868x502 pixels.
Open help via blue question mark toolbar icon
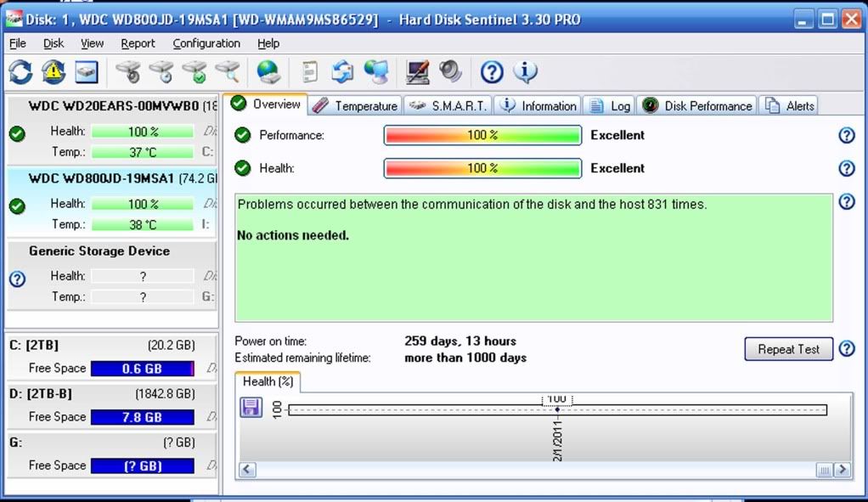click(x=492, y=72)
